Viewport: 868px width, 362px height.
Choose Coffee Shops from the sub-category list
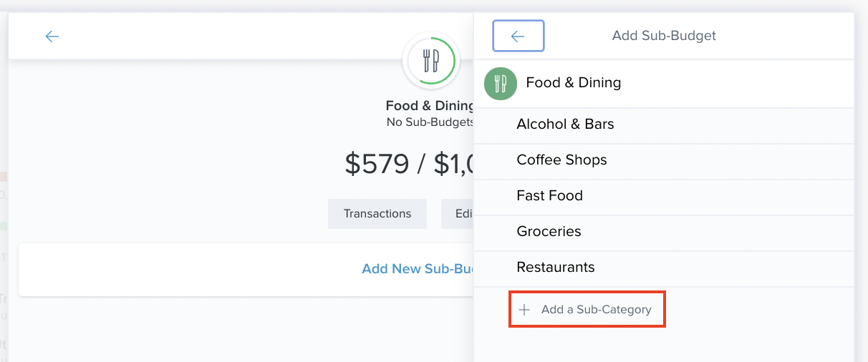click(561, 160)
